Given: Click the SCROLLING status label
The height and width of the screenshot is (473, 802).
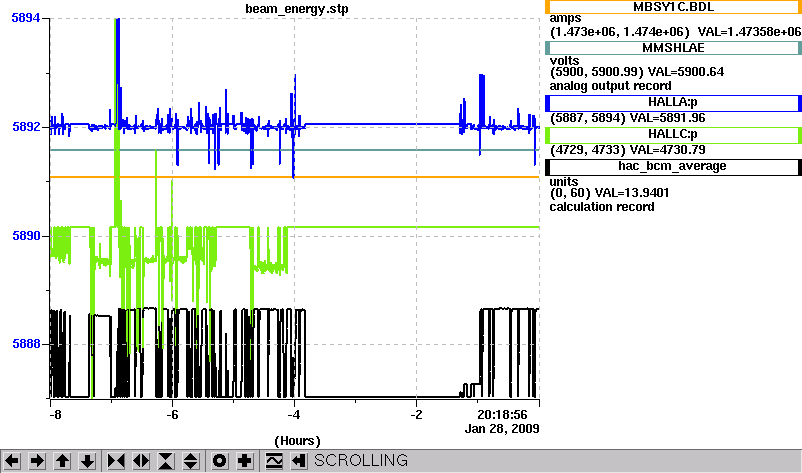Looking at the screenshot, I should (361, 461).
